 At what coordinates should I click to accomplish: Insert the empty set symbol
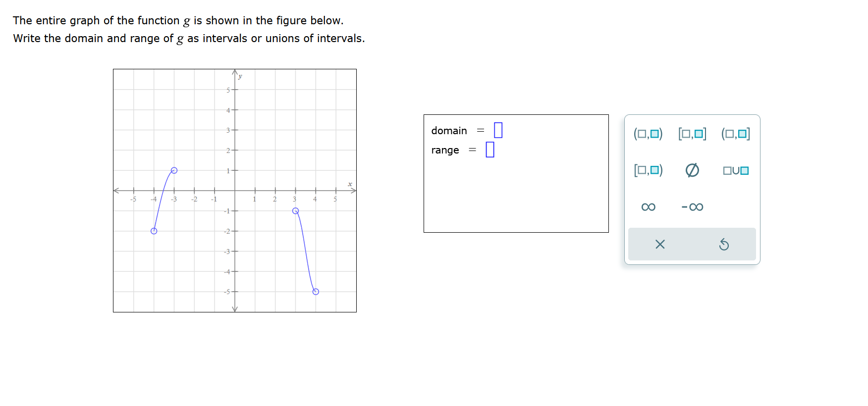pyautogui.click(x=692, y=170)
